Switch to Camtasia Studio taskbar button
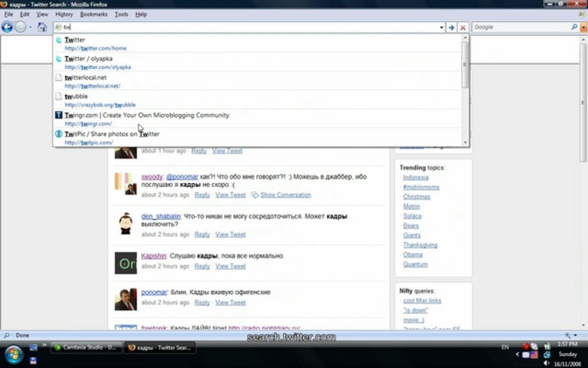588x368 pixels. click(86, 347)
